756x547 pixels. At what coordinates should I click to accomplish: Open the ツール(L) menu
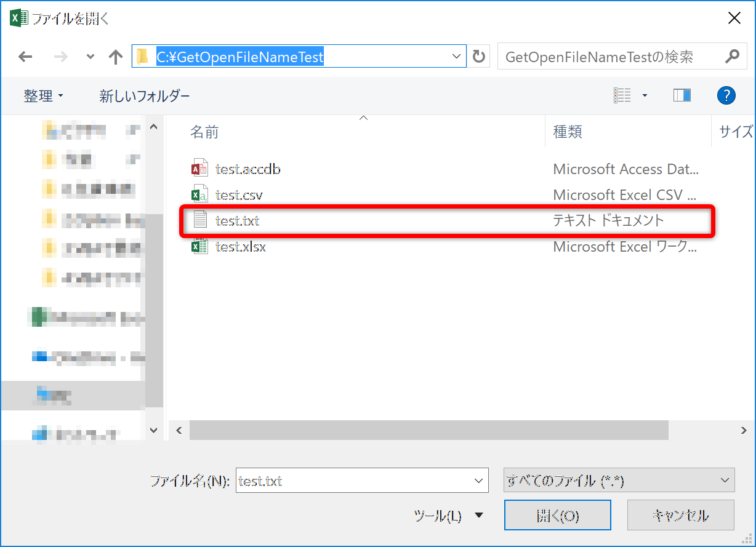pyautogui.click(x=449, y=516)
